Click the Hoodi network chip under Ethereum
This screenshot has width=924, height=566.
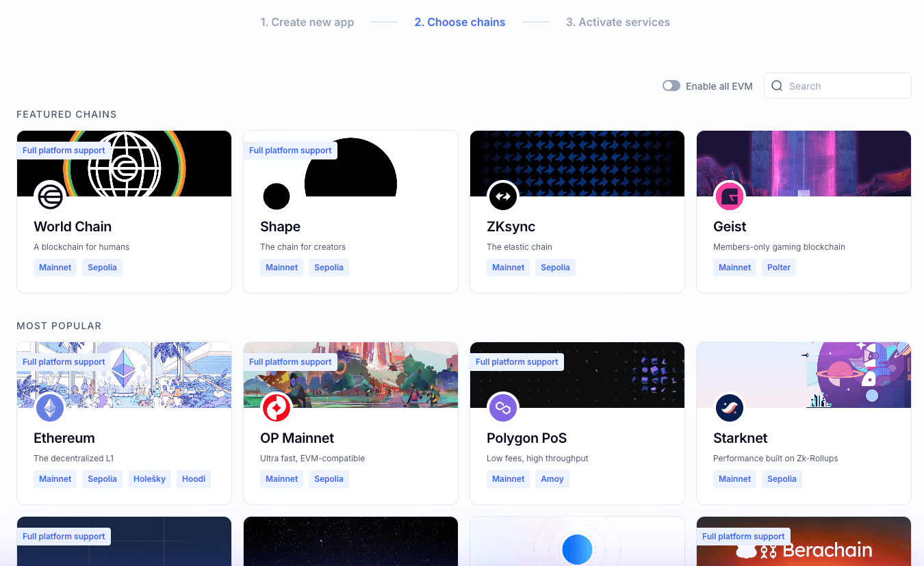[194, 479]
